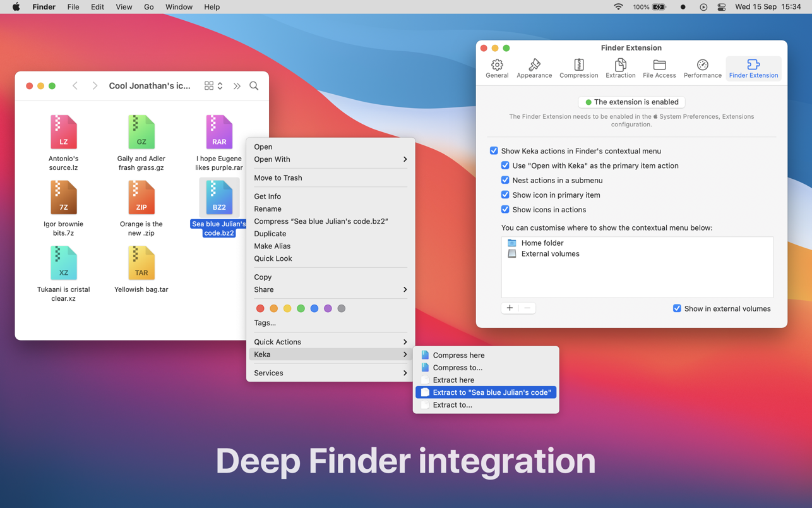Toggle Show icons in actions checkbox
The height and width of the screenshot is (508, 812).
505,210
